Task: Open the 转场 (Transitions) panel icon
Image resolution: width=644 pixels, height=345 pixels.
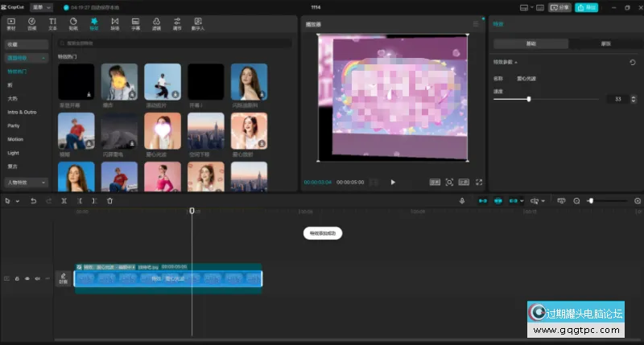Action: (114, 23)
